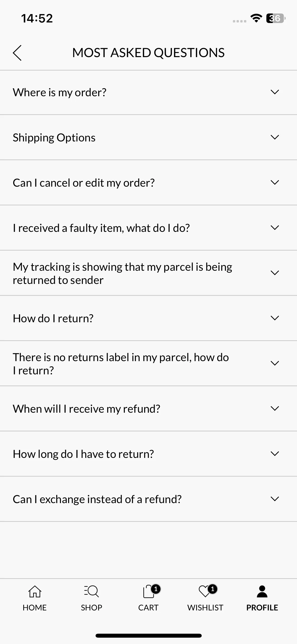
Task: Select the WISHLIST tab label
Action: (x=205, y=608)
